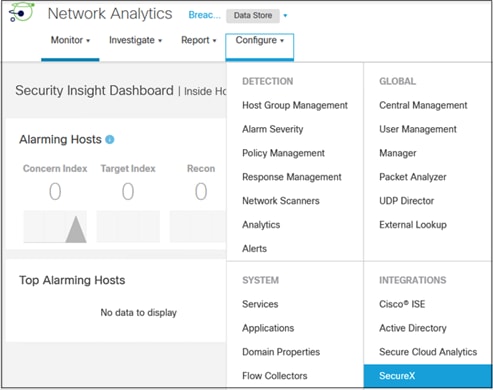Click the Breac... domain link

click(204, 15)
